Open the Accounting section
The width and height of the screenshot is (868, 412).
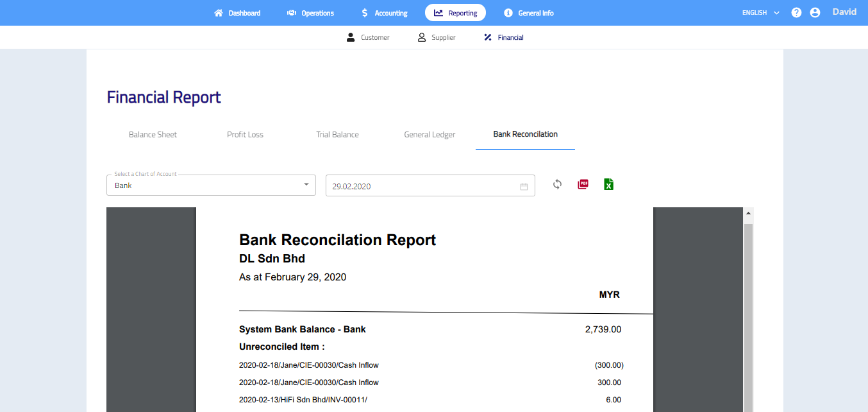tap(384, 13)
